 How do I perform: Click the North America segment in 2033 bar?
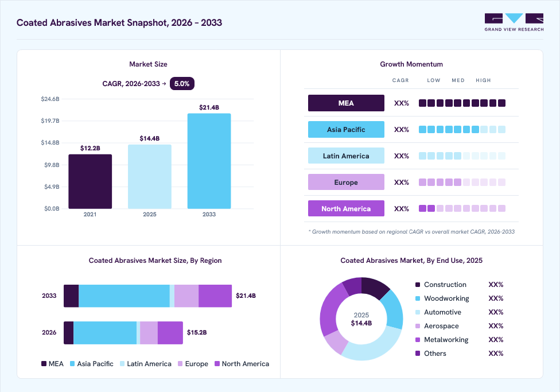click(215, 296)
